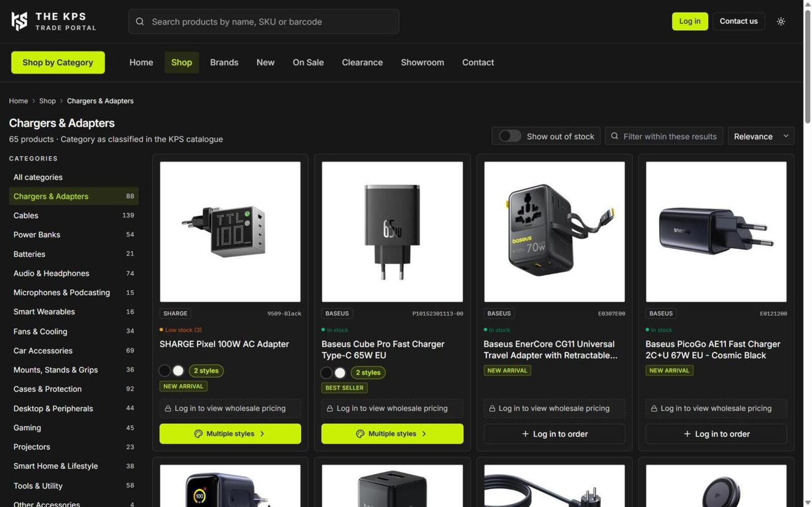The image size is (812, 507).
Task: Toggle light/dark theme sun icon
Action: 781,21
